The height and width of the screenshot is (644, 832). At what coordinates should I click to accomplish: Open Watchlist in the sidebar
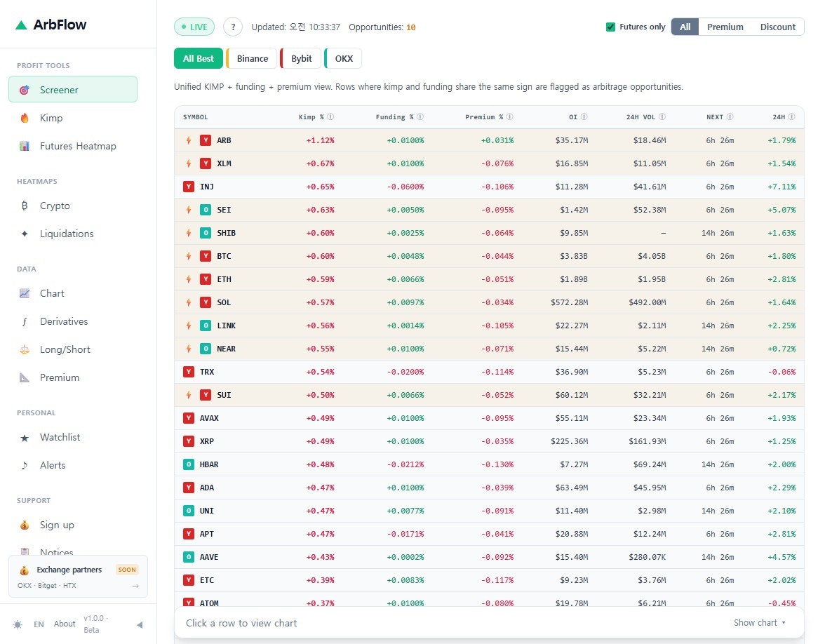coord(73,437)
